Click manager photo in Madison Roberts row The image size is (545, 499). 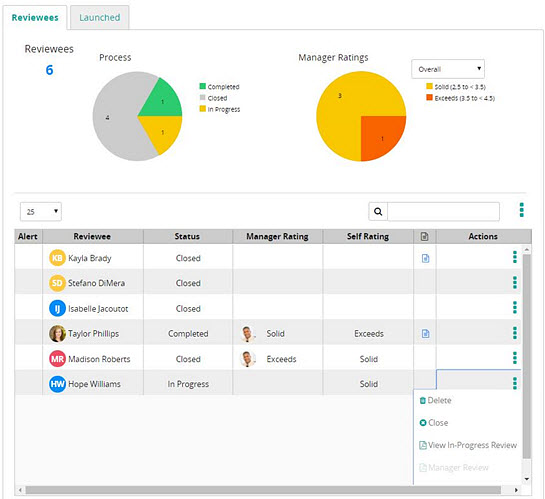(x=248, y=359)
